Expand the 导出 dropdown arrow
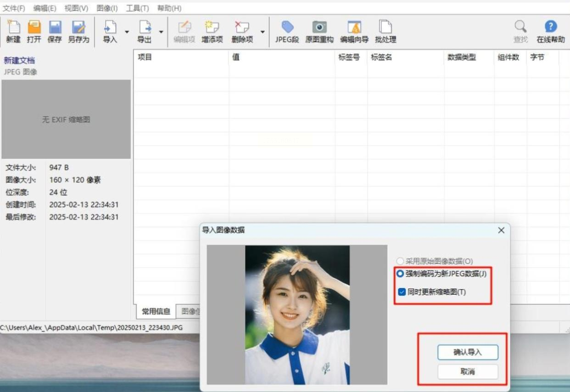This screenshot has height=392, width=570. click(x=161, y=32)
